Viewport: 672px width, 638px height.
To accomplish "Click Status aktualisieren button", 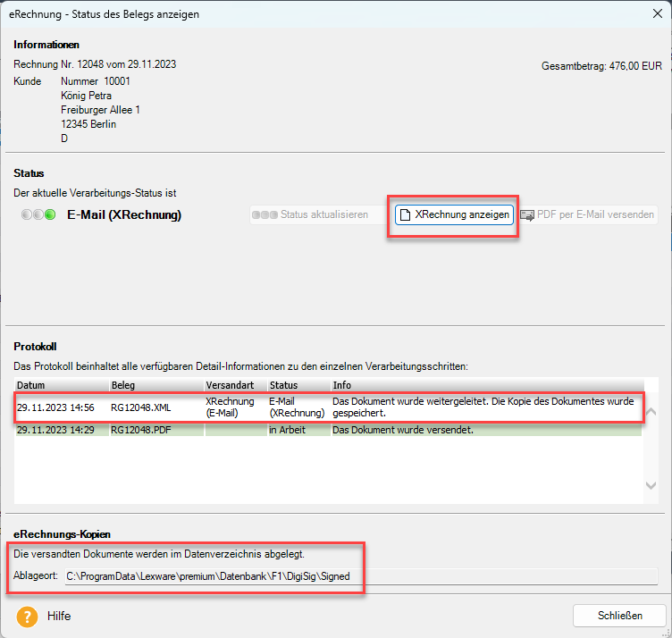I will (318, 214).
